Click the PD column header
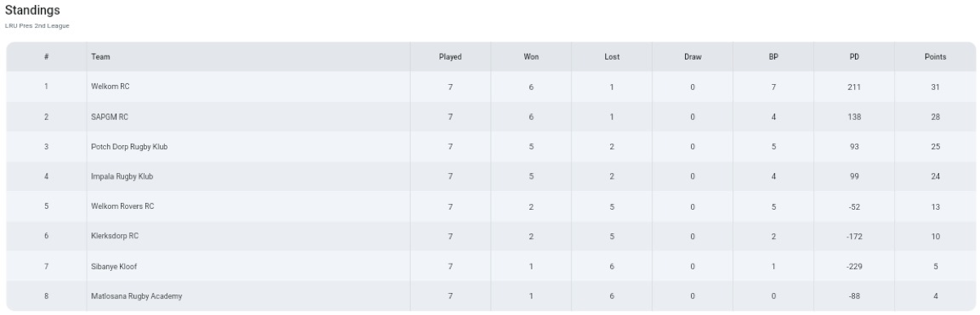The width and height of the screenshot is (980, 315). pyautogui.click(x=854, y=57)
